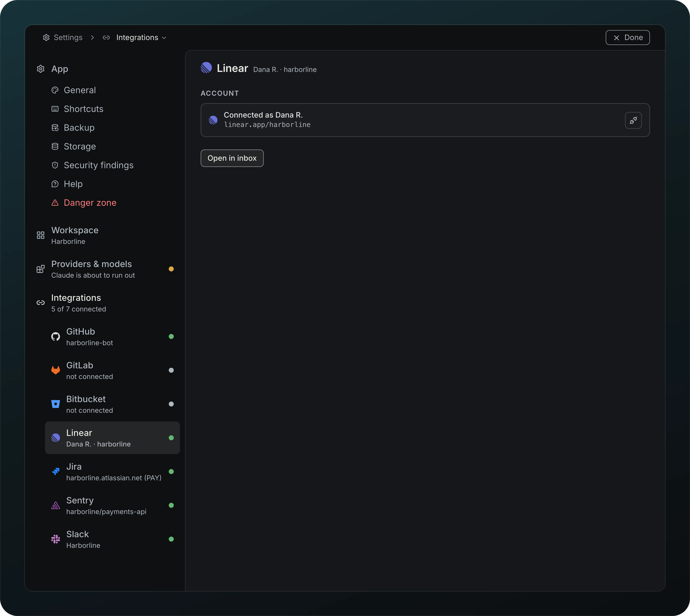Select the Workspace Harborline section

pyautogui.click(x=105, y=235)
